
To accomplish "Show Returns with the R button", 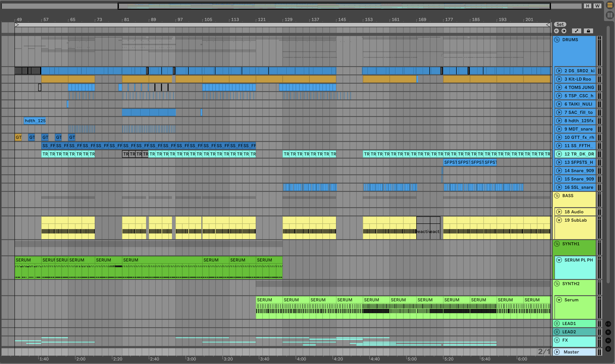I will click(x=608, y=332).
